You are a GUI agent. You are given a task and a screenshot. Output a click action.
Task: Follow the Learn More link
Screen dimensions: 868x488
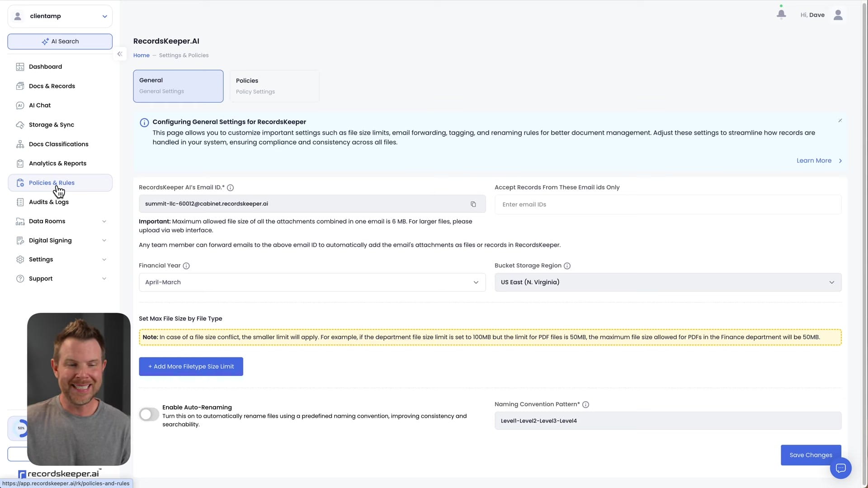819,161
